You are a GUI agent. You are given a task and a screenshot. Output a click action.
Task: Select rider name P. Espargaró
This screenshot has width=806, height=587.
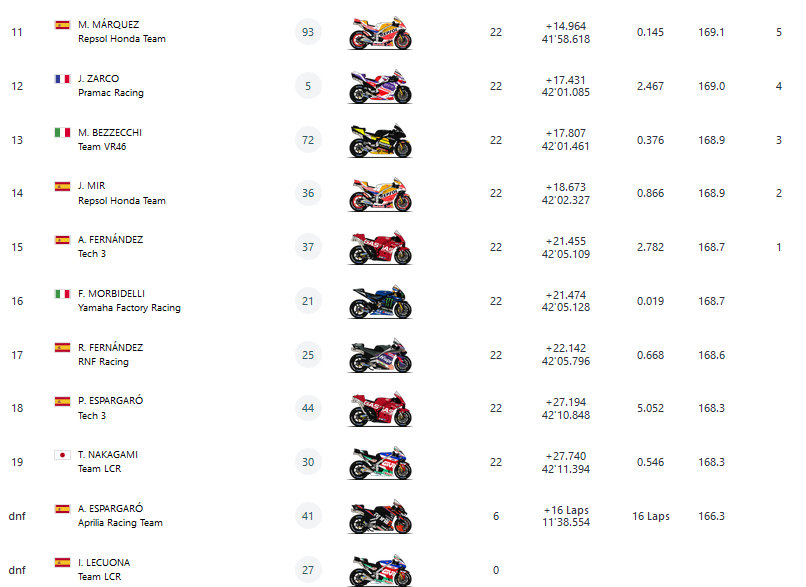(x=110, y=401)
